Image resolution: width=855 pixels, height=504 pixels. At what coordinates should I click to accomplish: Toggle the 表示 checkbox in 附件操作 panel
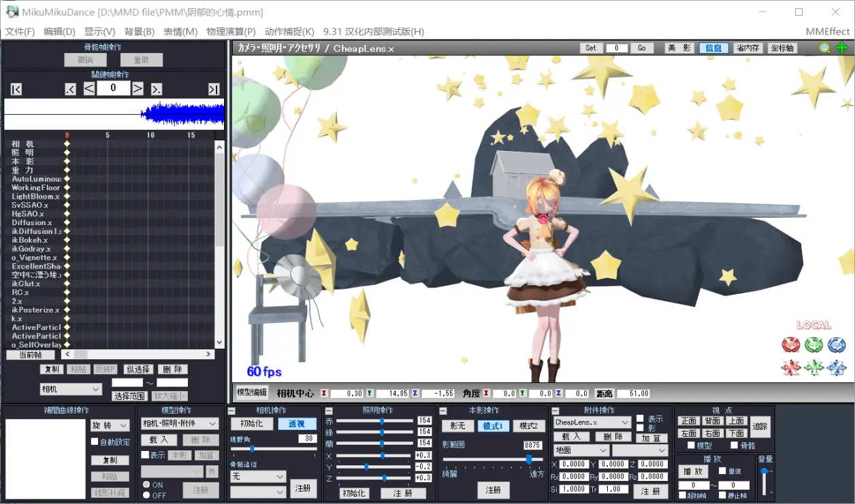[x=639, y=419]
